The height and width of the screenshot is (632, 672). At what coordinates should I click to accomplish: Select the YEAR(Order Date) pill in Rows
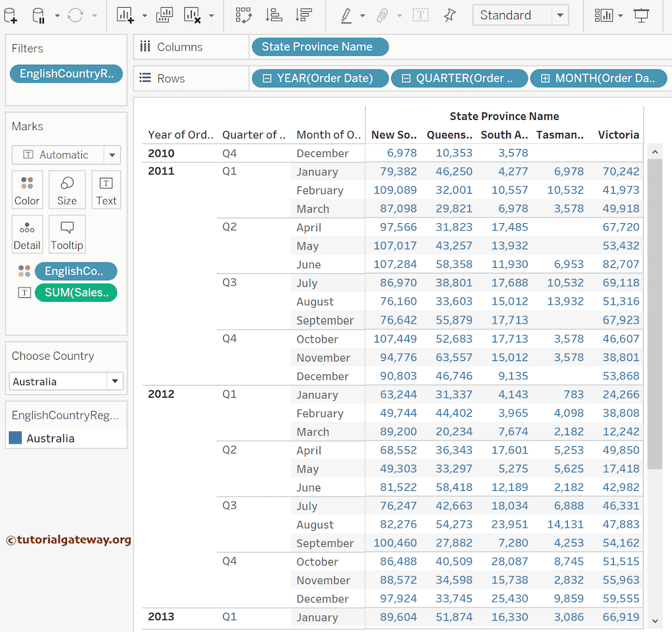coord(320,78)
